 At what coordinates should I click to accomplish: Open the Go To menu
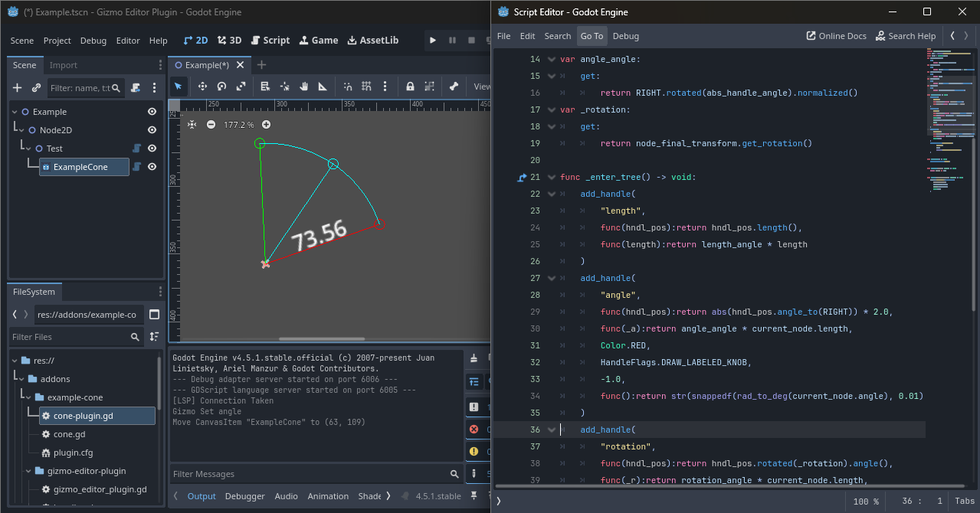(x=592, y=36)
